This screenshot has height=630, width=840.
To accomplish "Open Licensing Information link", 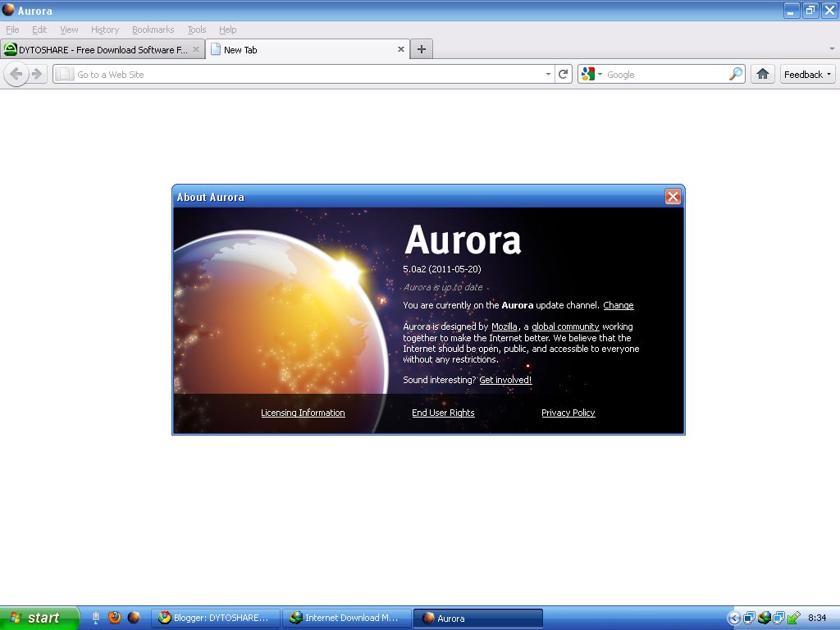I will coord(303,413).
